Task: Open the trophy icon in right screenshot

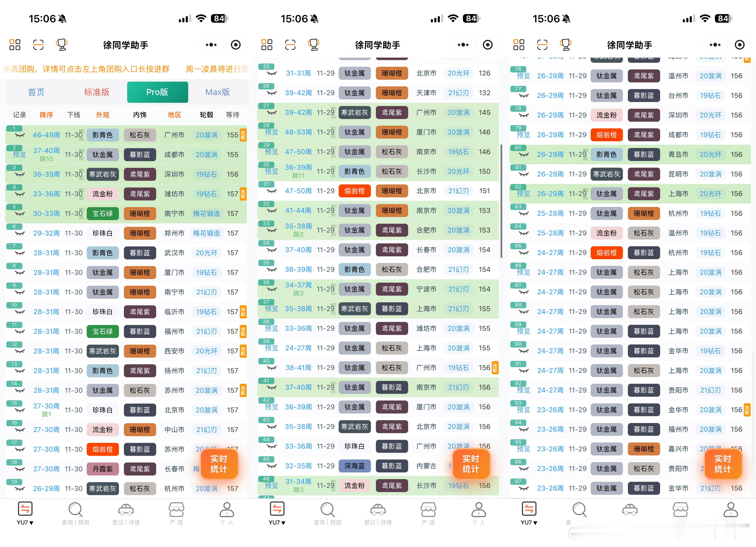Action: pyautogui.click(x=566, y=45)
